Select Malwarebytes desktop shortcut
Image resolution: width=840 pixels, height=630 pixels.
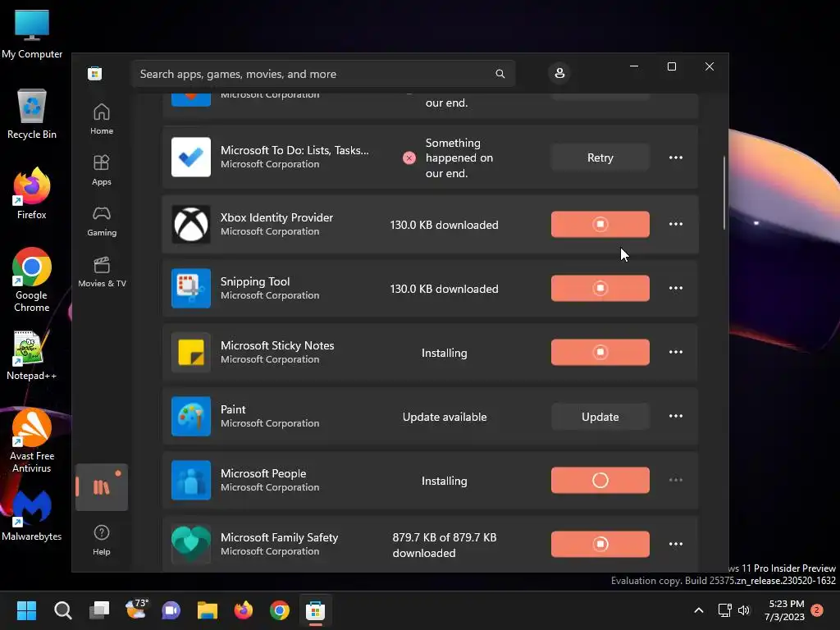pos(32,516)
